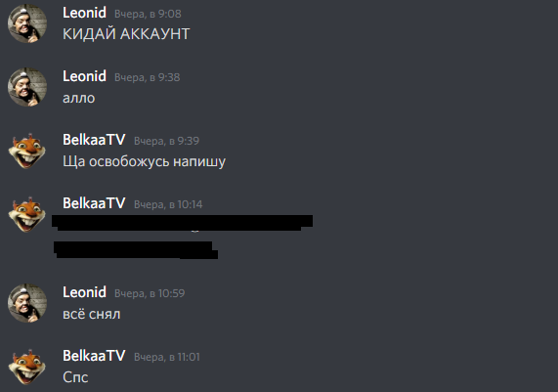Click Leonid username on the 9:38 message
Viewport: 558px width, 392px height.
pos(84,76)
